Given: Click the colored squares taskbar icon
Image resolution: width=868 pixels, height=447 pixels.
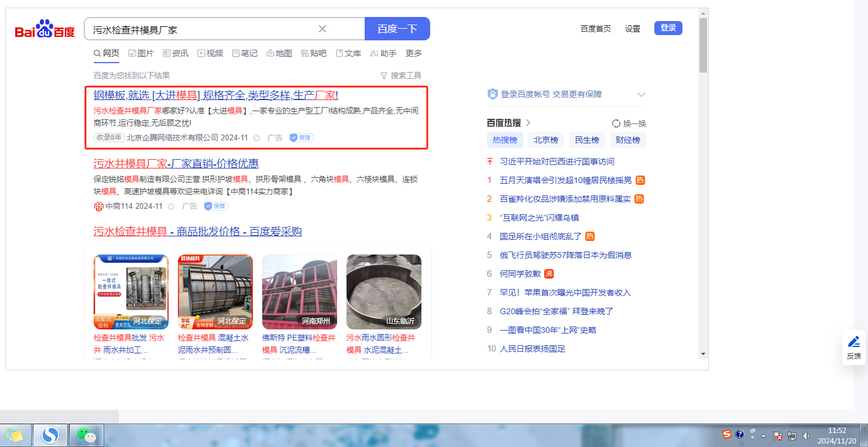Looking at the screenshot, I should point(13,435).
